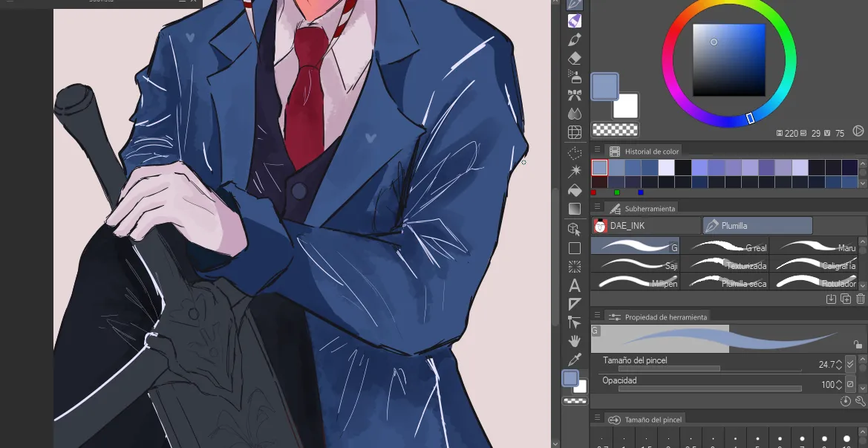Select the Auto select magic wand
The height and width of the screenshot is (448, 868).
(575, 171)
